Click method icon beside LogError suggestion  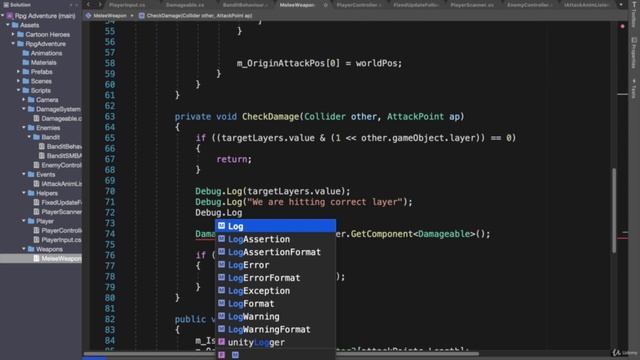coord(221,264)
